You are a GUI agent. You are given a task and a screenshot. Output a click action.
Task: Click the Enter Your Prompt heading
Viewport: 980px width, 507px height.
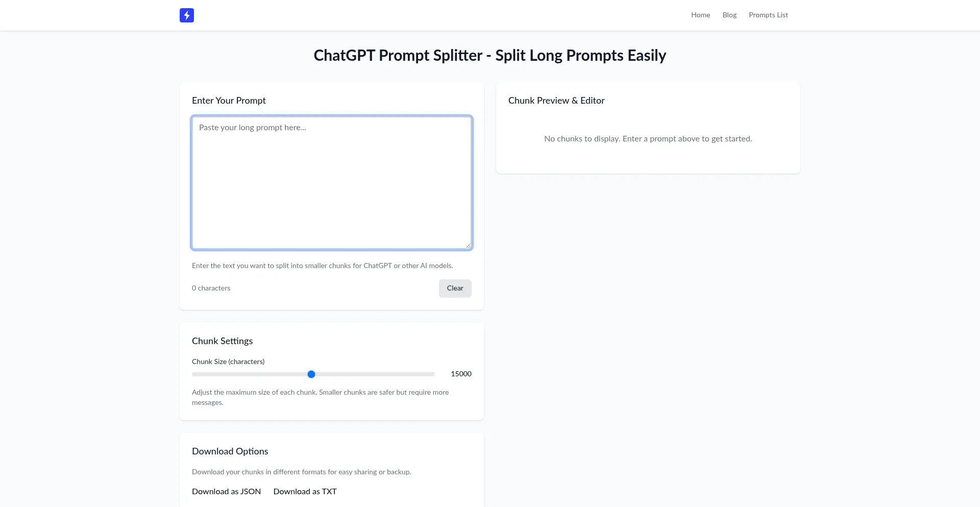pyautogui.click(x=229, y=101)
